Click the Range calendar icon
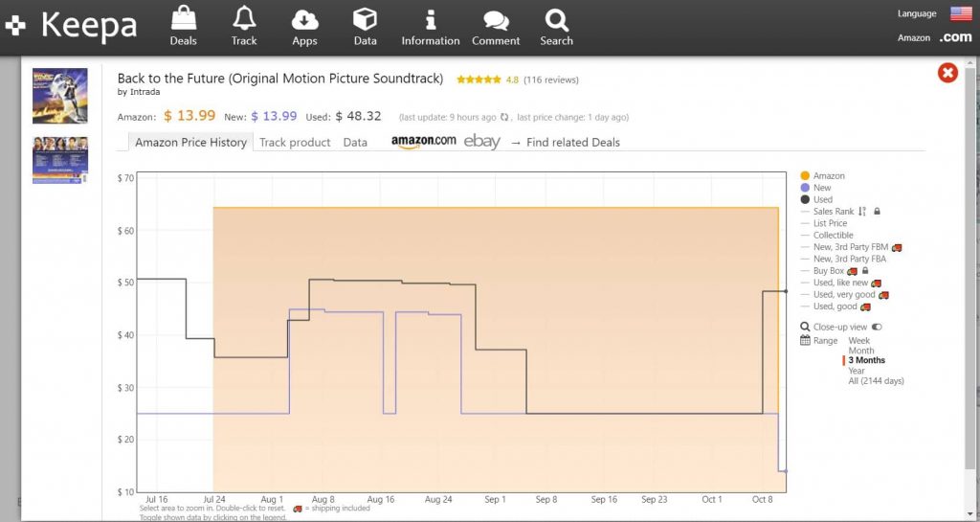 coord(805,341)
